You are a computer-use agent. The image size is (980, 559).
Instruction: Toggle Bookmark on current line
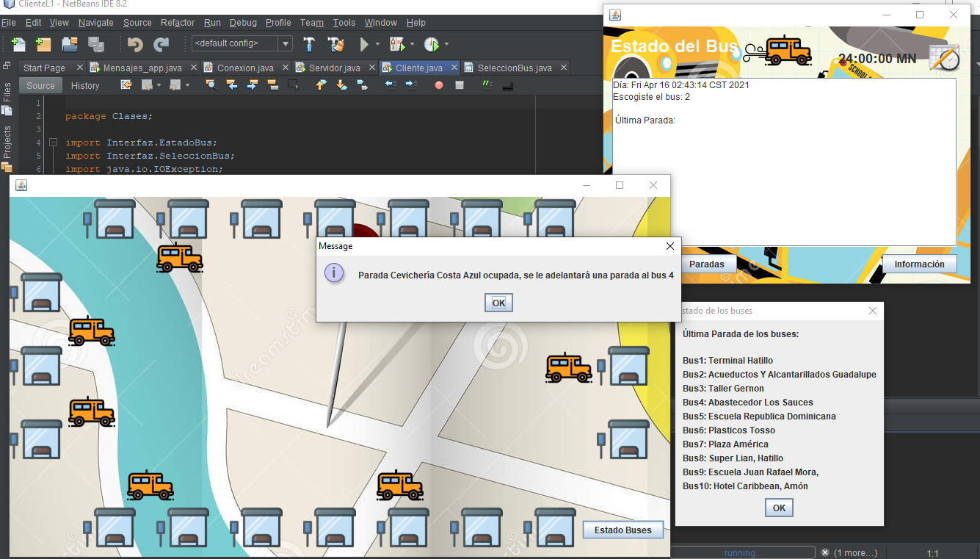tap(362, 85)
